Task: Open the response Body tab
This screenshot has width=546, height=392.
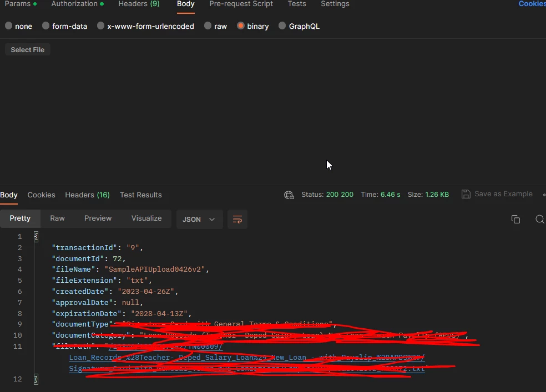Action: pos(9,195)
